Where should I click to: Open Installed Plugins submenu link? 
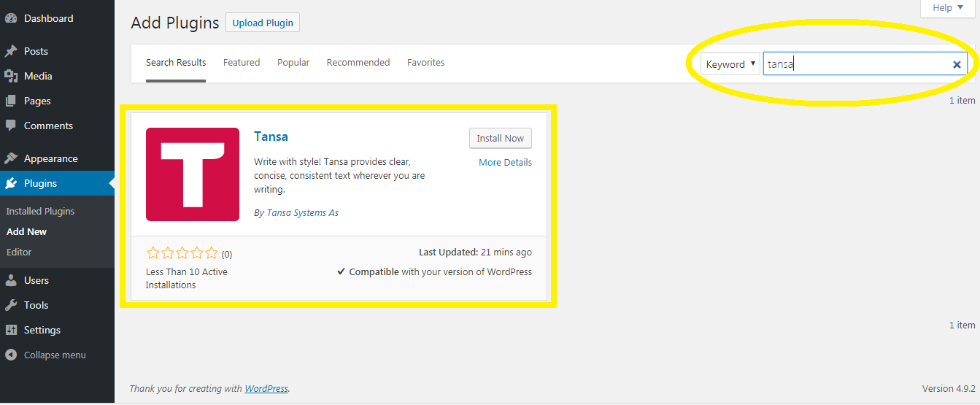click(x=41, y=211)
